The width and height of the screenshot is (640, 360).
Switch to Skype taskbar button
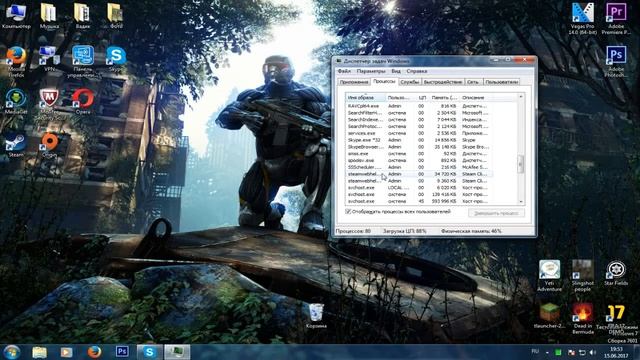[149, 352]
